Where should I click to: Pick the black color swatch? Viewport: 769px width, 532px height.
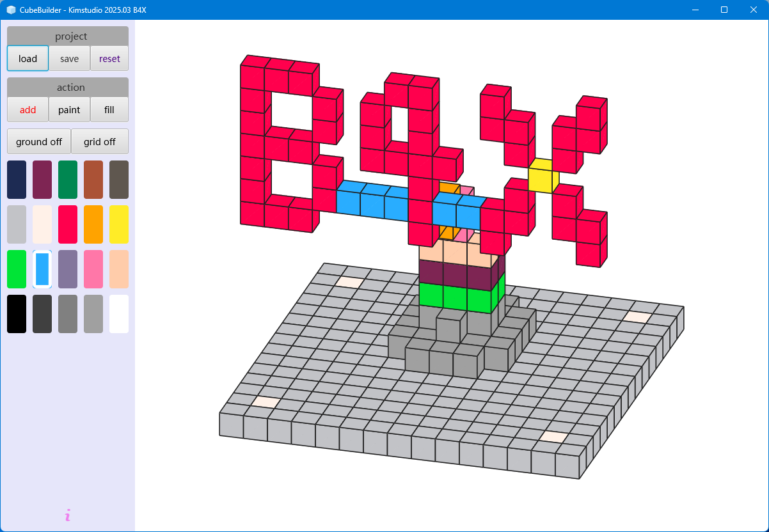pyautogui.click(x=17, y=314)
